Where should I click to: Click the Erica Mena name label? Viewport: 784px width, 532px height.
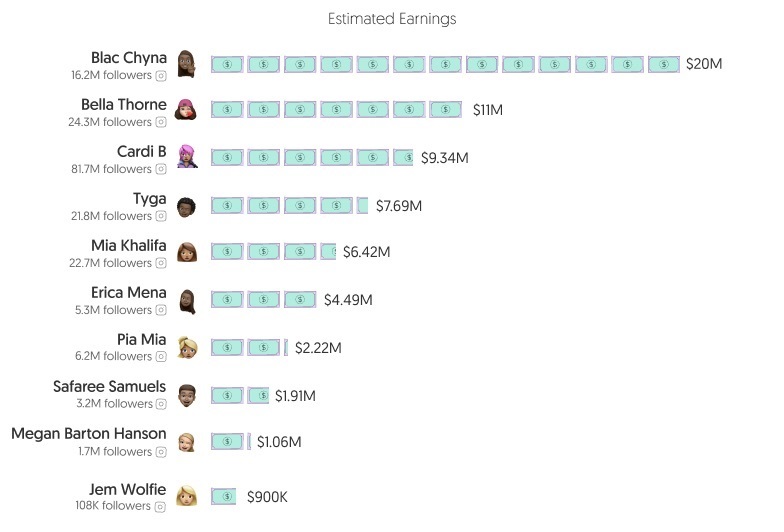coord(128,292)
